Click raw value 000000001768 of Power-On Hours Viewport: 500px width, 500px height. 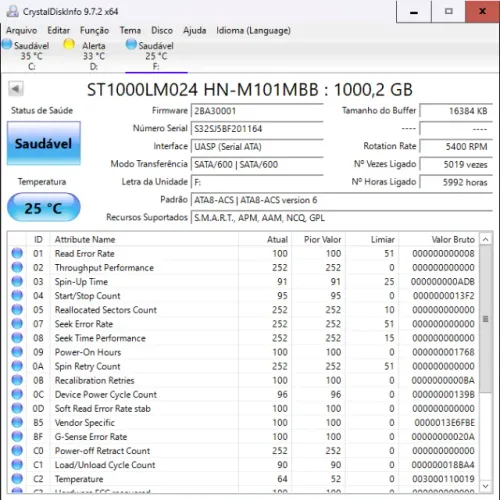pos(443,352)
